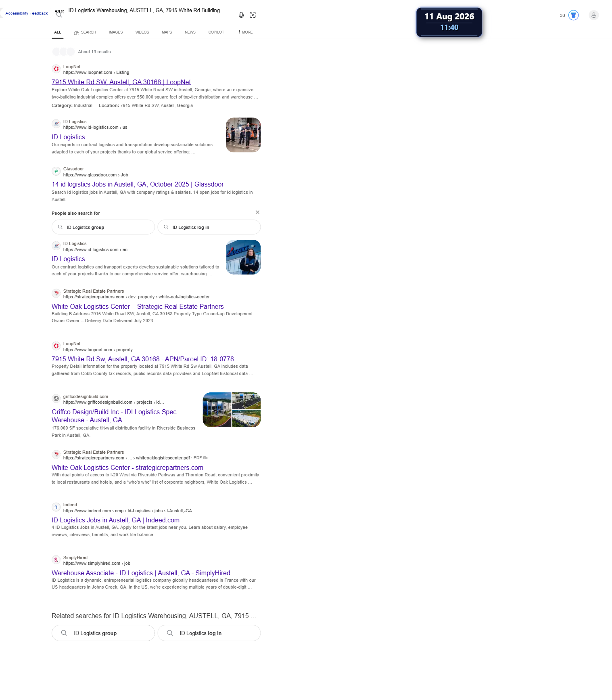Switch to the VIDEOS tab

point(142,32)
